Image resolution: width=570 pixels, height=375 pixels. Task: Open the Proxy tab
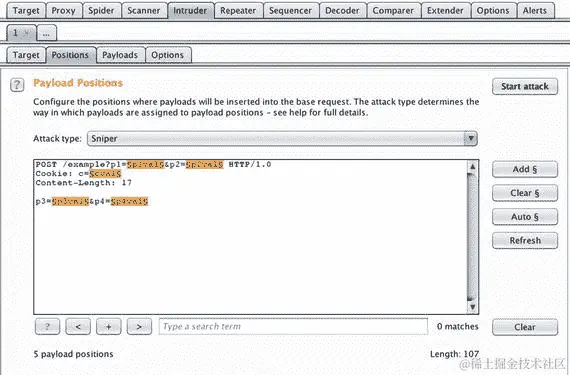click(x=64, y=11)
